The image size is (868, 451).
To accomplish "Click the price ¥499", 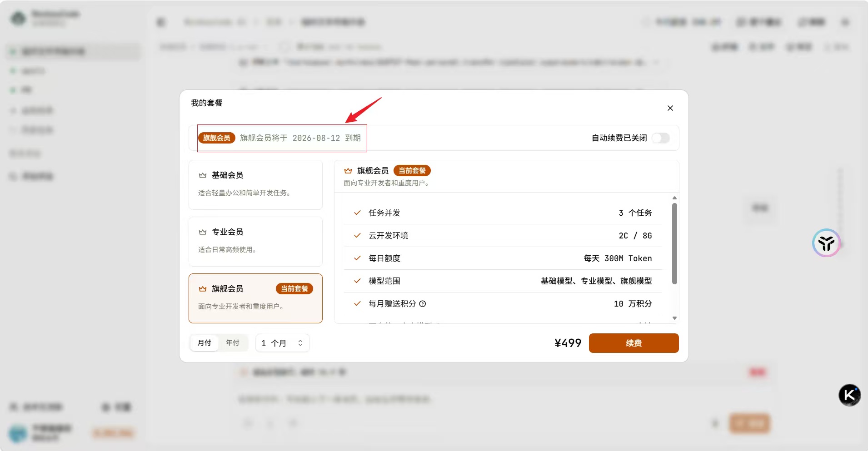I will coord(568,343).
